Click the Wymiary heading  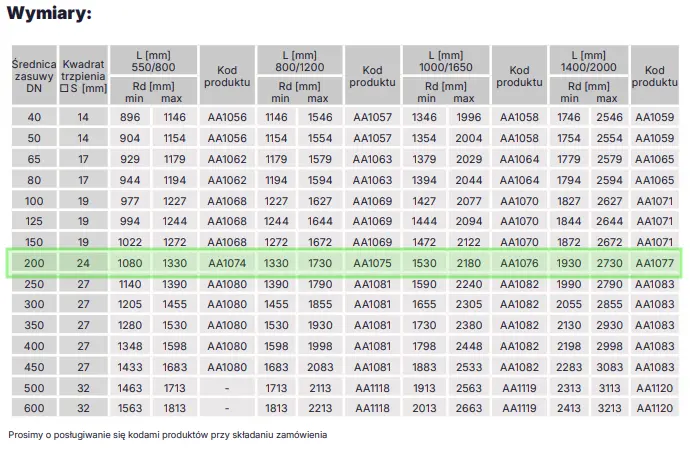click(48, 14)
